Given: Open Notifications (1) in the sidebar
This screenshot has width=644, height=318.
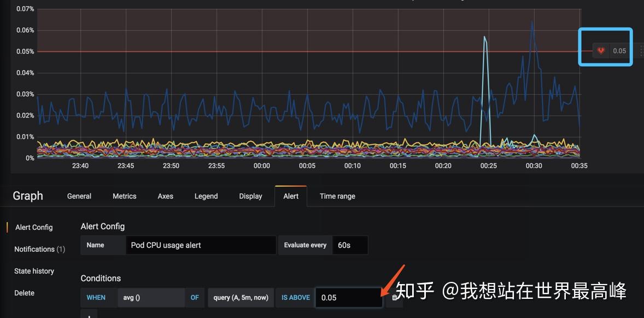Looking at the screenshot, I should pyautogui.click(x=39, y=249).
